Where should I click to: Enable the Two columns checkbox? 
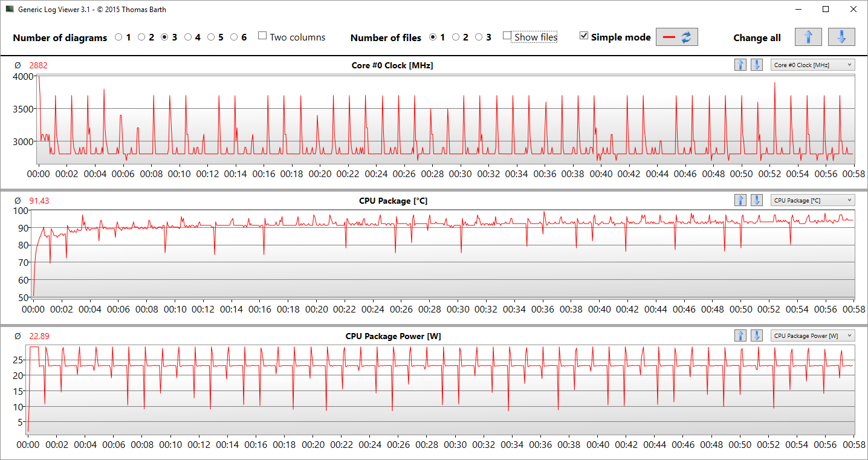262,36
